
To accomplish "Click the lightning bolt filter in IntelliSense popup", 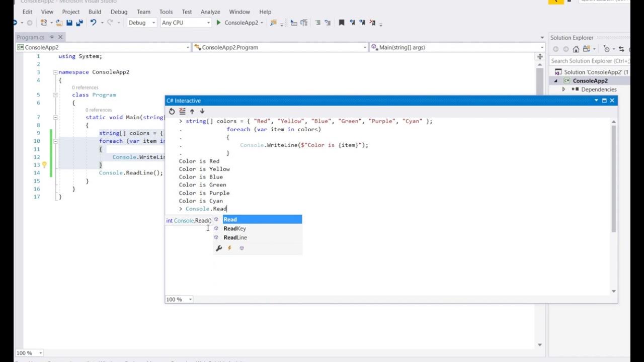I will click(x=230, y=248).
